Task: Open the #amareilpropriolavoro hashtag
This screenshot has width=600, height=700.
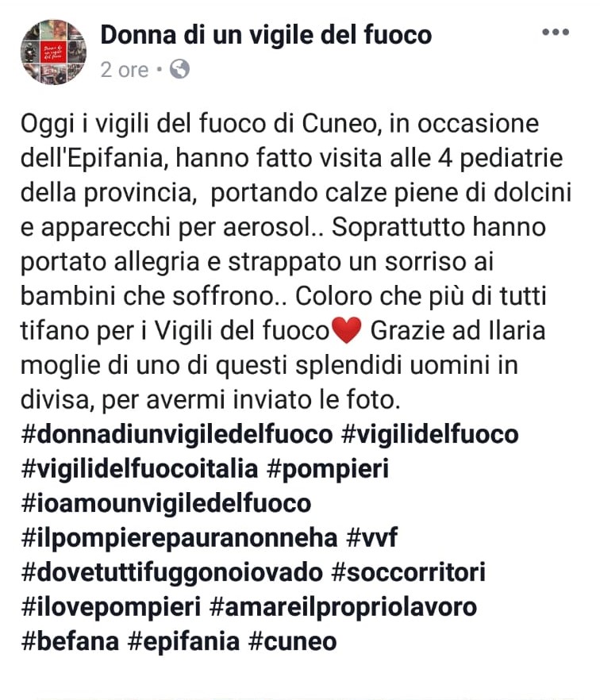Action: pos(344,608)
